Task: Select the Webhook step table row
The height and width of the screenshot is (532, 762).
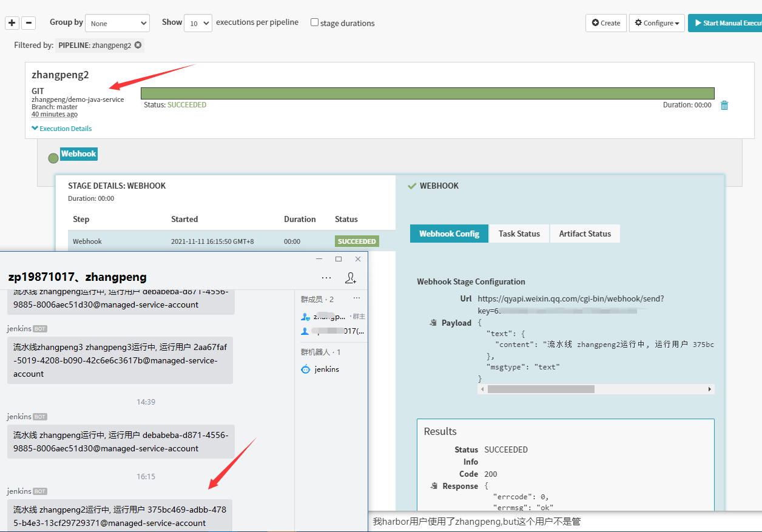Action: [x=232, y=241]
